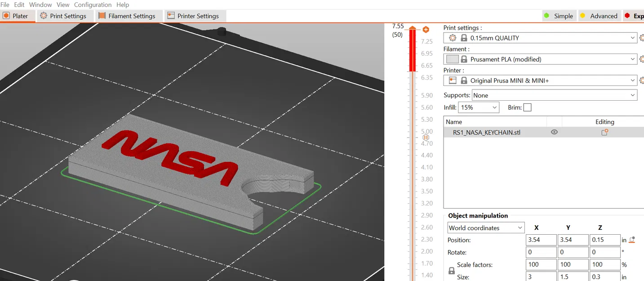Open the Infill 15% dropdown
644x281 pixels.
[479, 107]
